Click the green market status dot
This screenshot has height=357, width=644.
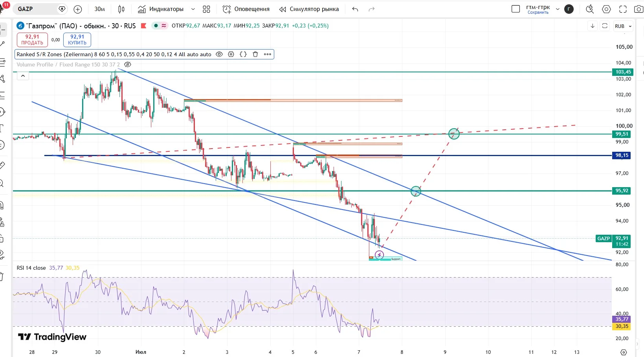(x=156, y=26)
